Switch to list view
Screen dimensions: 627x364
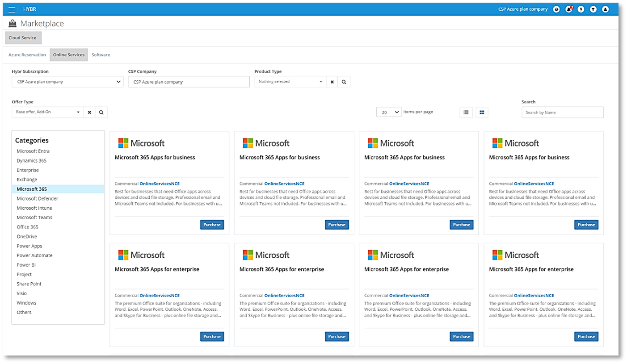coord(466,112)
